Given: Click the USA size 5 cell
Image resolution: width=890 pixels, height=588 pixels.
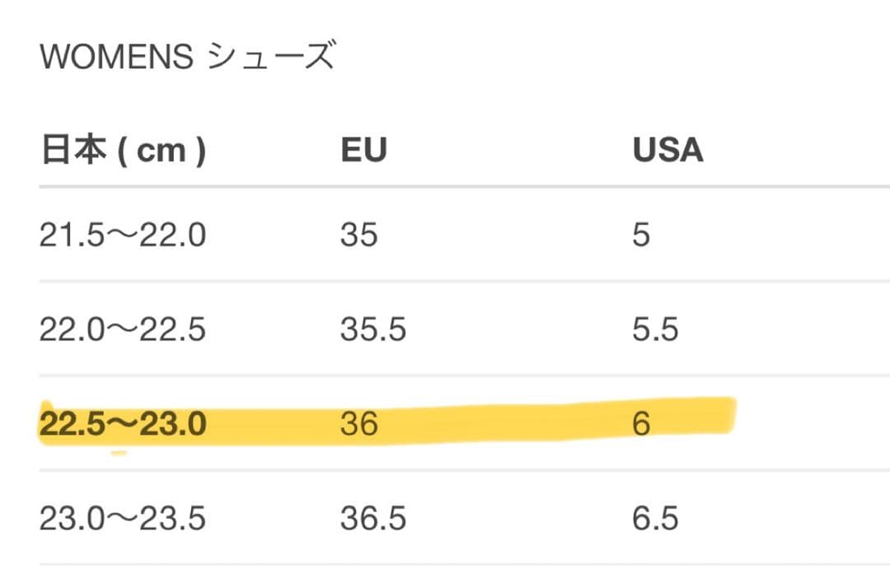Looking at the screenshot, I should click(x=641, y=236).
